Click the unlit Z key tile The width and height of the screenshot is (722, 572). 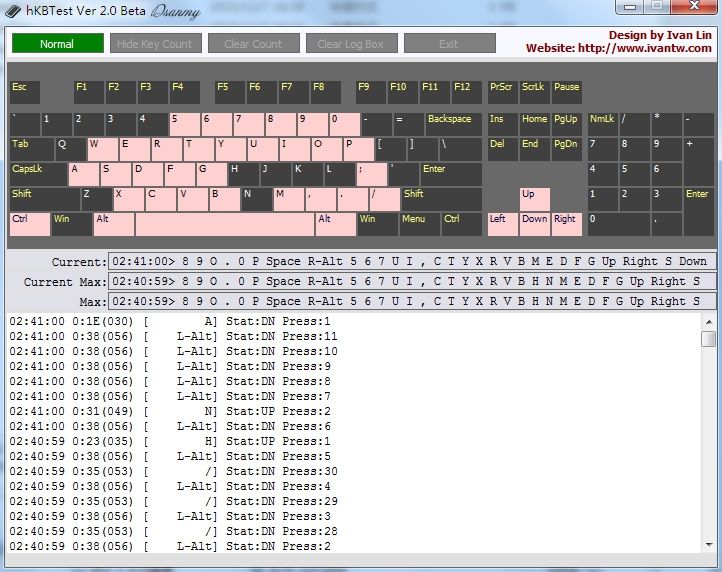click(96, 199)
